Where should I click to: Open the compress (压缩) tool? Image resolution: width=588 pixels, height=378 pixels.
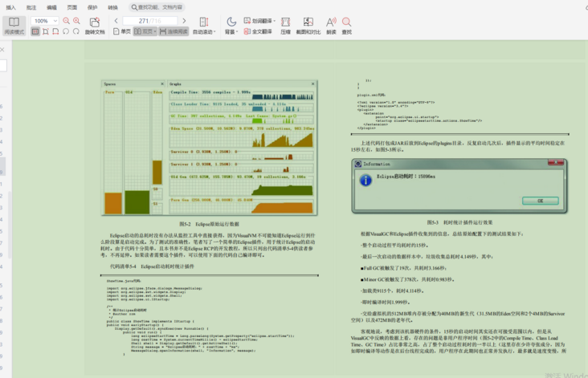click(x=285, y=26)
